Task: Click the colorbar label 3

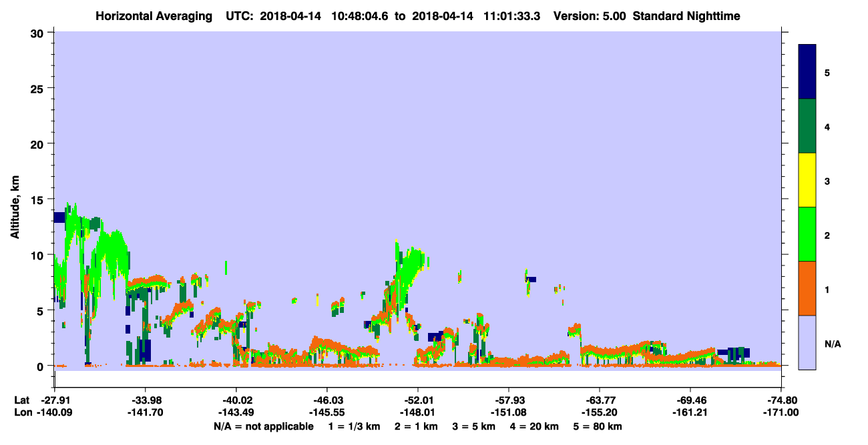Action: (827, 181)
